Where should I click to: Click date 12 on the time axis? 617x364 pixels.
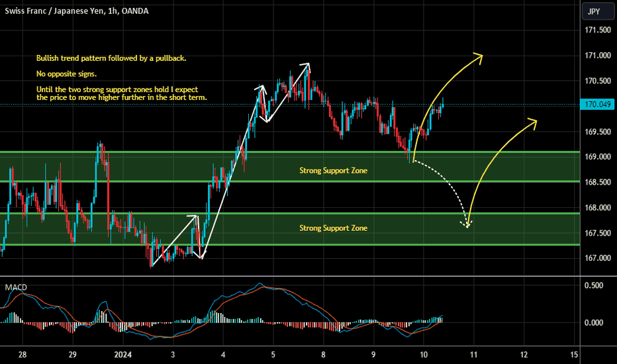pos(524,355)
